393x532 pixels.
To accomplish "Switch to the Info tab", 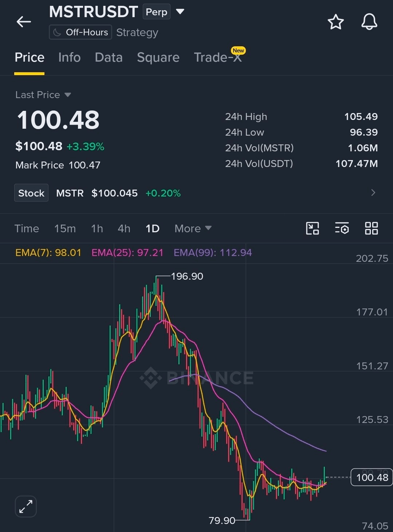I will [69, 58].
